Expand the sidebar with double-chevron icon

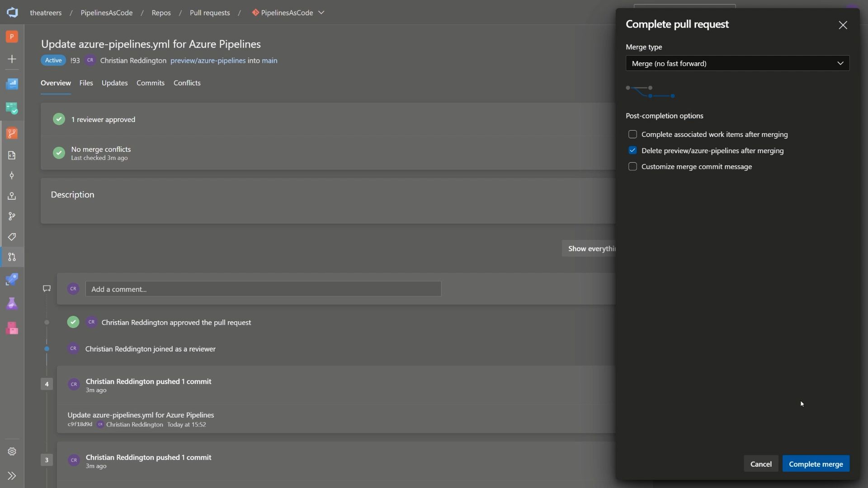click(x=12, y=476)
